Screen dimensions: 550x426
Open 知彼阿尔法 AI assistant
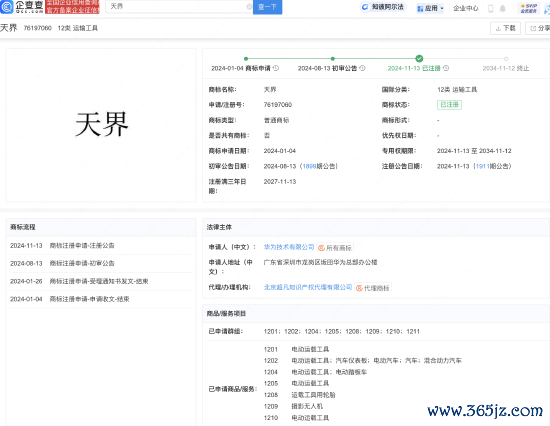(x=383, y=7)
